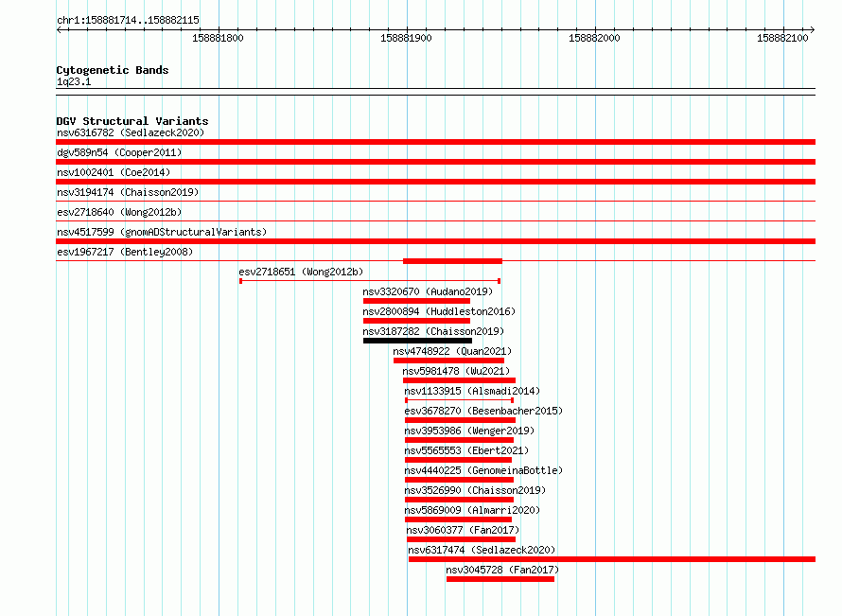Click the nsv3526990 variant label

point(475,490)
